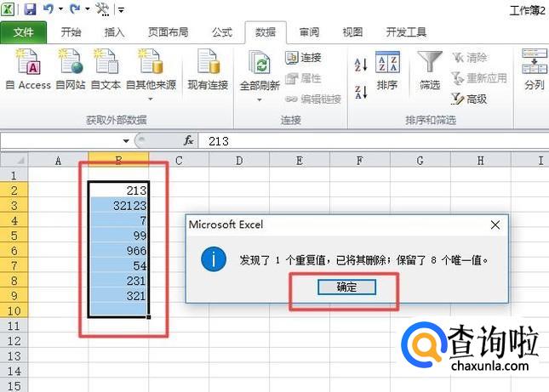Click 编辑链接
The width and height of the screenshot is (549, 392).
[313, 99]
